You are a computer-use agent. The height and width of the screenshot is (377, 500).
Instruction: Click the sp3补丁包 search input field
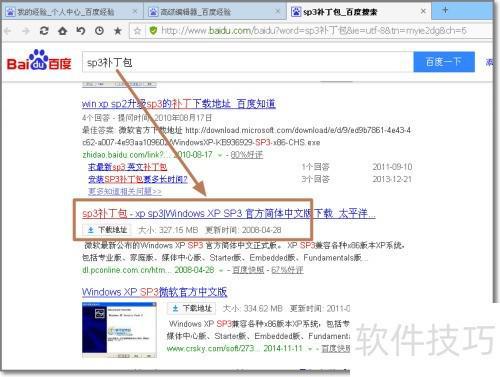pos(248,62)
